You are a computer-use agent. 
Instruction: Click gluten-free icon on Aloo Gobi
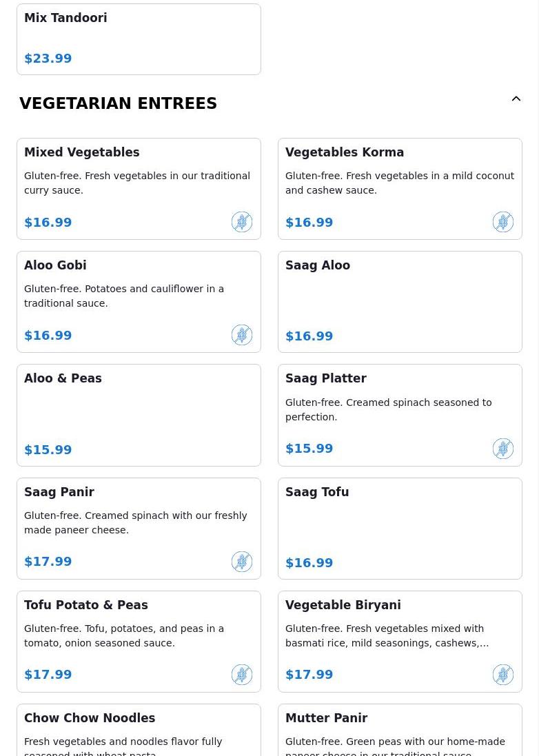coord(242,335)
